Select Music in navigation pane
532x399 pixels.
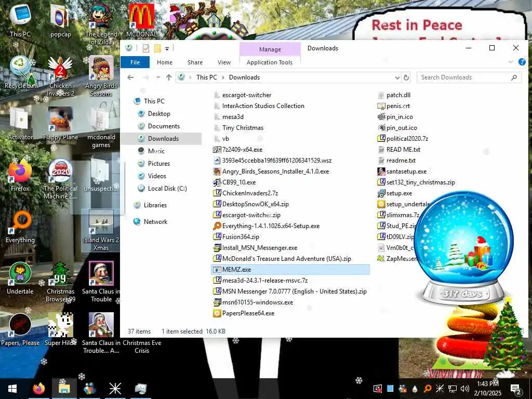pyautogui.click(x=156, y=151)
